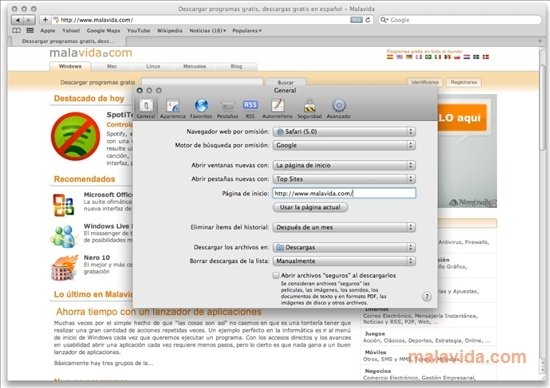
Task: Expand Eliminar ítems del historial dropdown
Action: click(344, 227)
